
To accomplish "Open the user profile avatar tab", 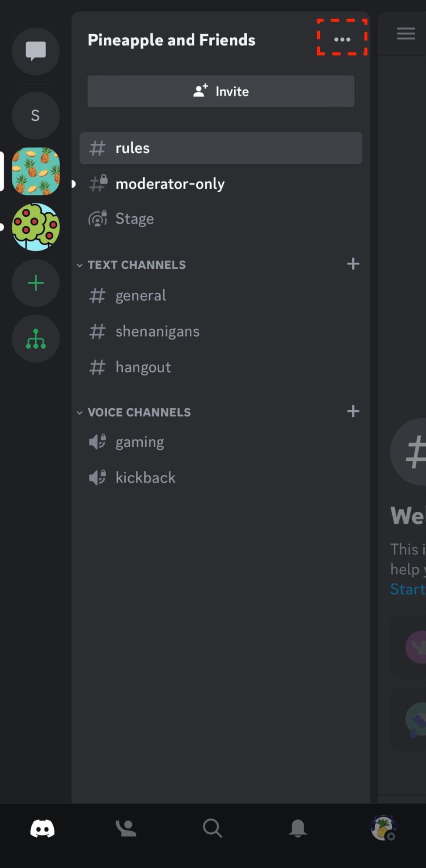I will (x=383, y=828).
